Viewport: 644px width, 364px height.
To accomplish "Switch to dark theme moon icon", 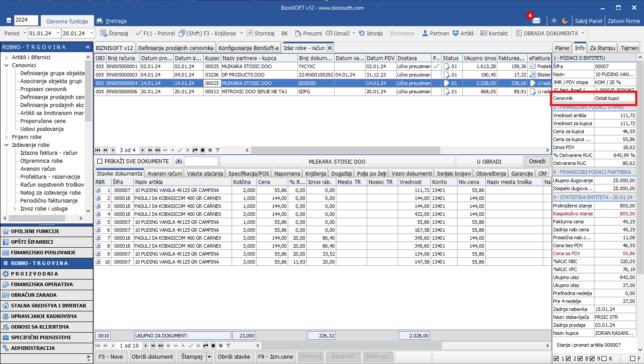I will (x=565, y=21).
